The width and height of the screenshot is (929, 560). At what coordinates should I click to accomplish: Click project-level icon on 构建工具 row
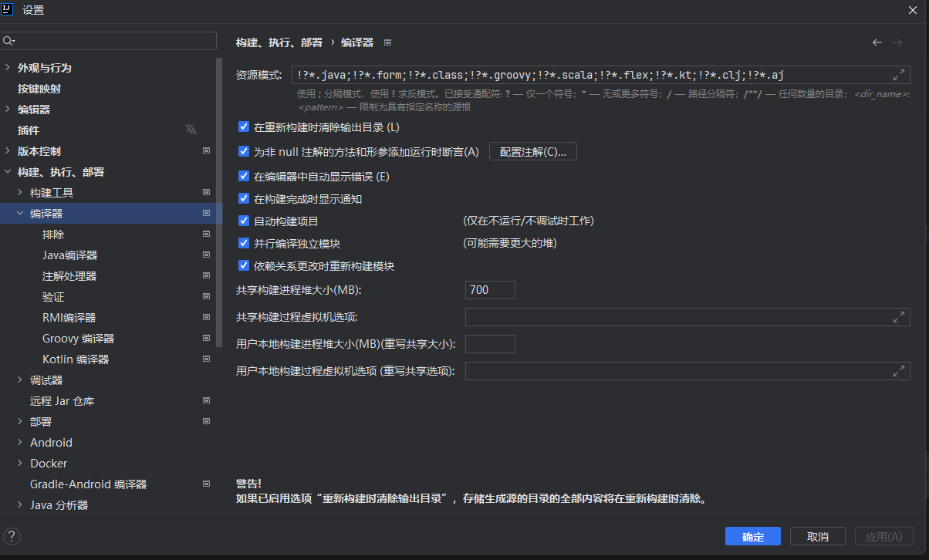point(206,192)
